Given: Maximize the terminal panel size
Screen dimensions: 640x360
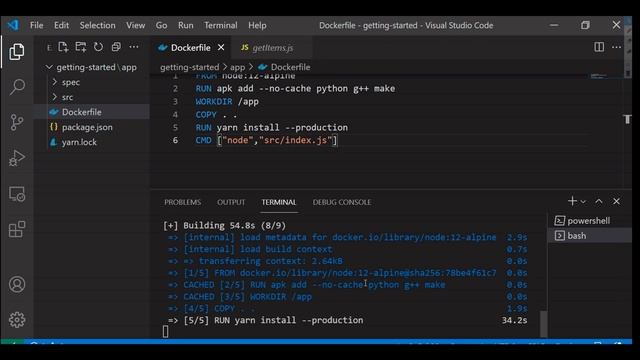Looking at the screenshot, I should pos(599,201).
